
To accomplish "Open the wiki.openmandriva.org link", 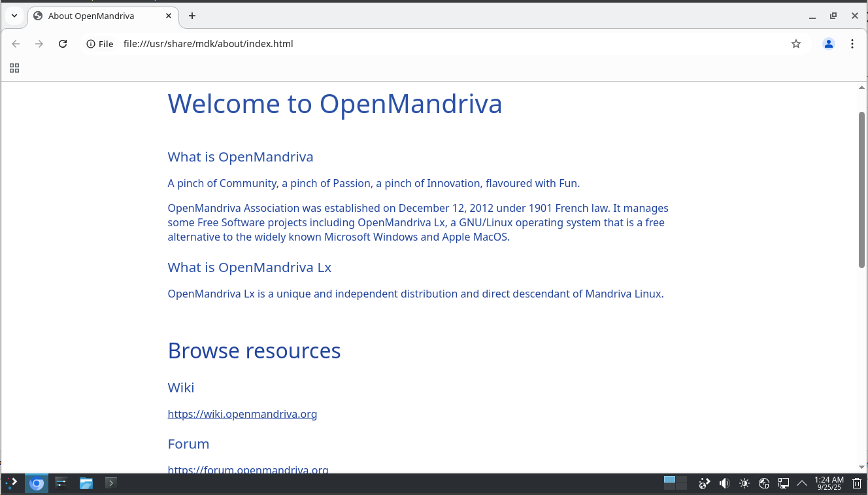I will pyautogui.click(x=242, y=414).
